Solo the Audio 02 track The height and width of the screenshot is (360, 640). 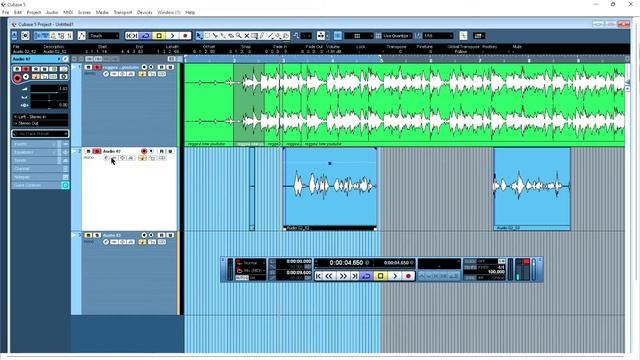(x=97, y=151)
